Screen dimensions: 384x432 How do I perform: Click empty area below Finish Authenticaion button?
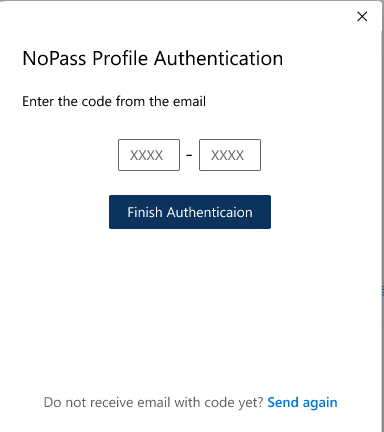tap(190, 300)
